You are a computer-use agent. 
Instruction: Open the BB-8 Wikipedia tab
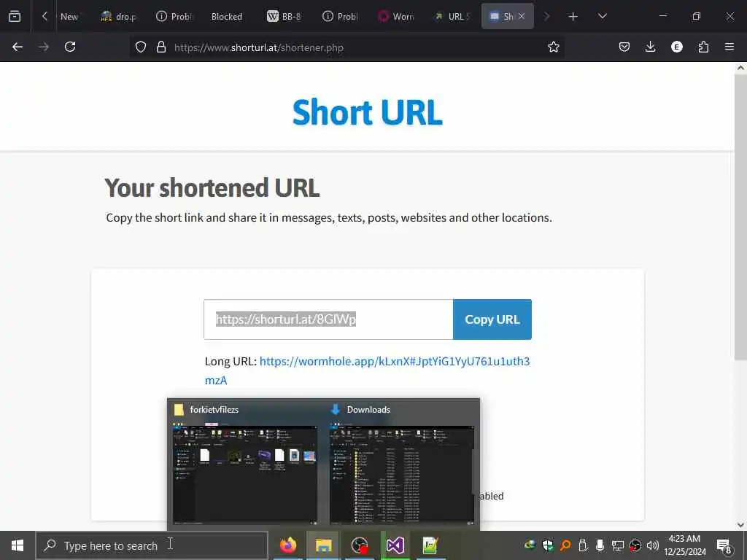click(x=285, y=16)
